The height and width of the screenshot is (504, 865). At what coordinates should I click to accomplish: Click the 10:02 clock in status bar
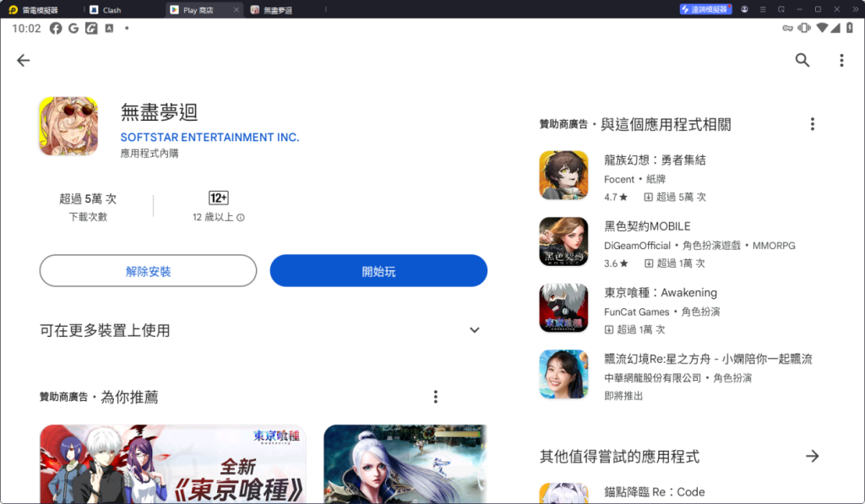[26, 28]
